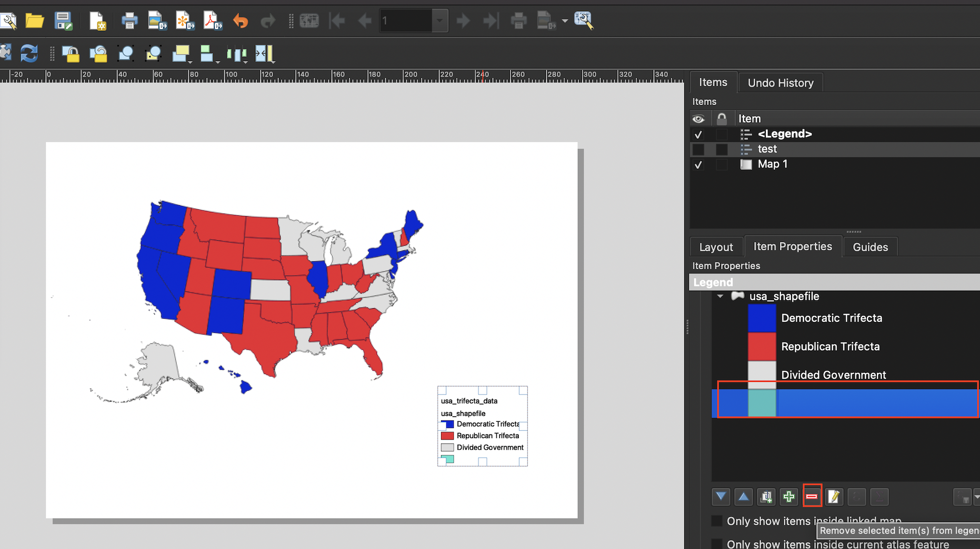Switch to the Undo History tab
This screenshot has height=549, width=980.
pos(780,83)
